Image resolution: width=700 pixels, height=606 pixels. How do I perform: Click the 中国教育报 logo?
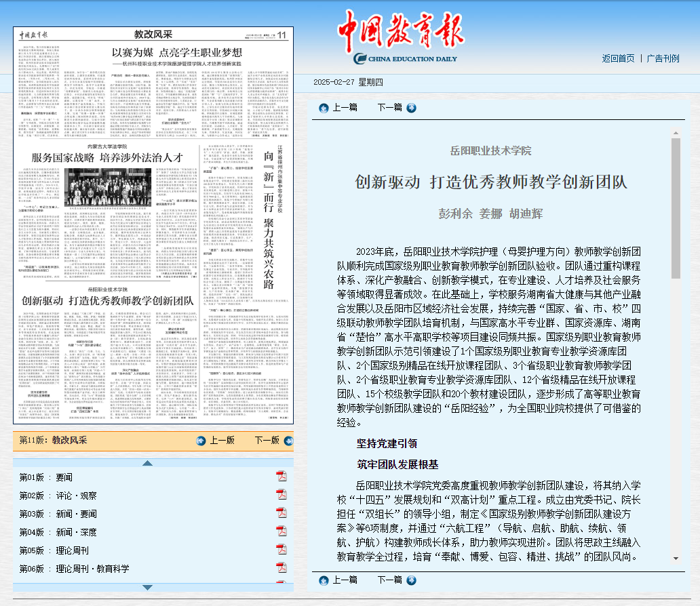coord(401,37)
